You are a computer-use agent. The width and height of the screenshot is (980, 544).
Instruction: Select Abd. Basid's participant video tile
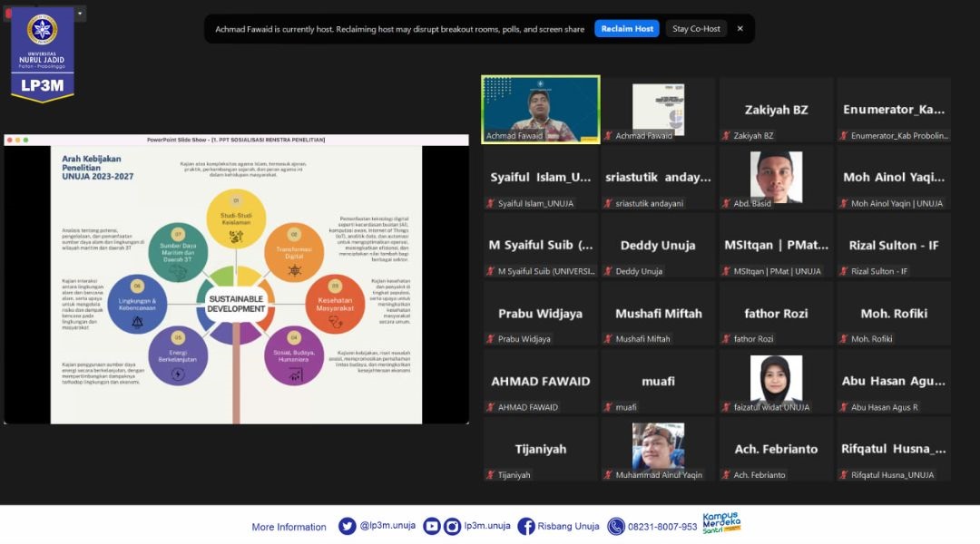click(x=775, y=177)
